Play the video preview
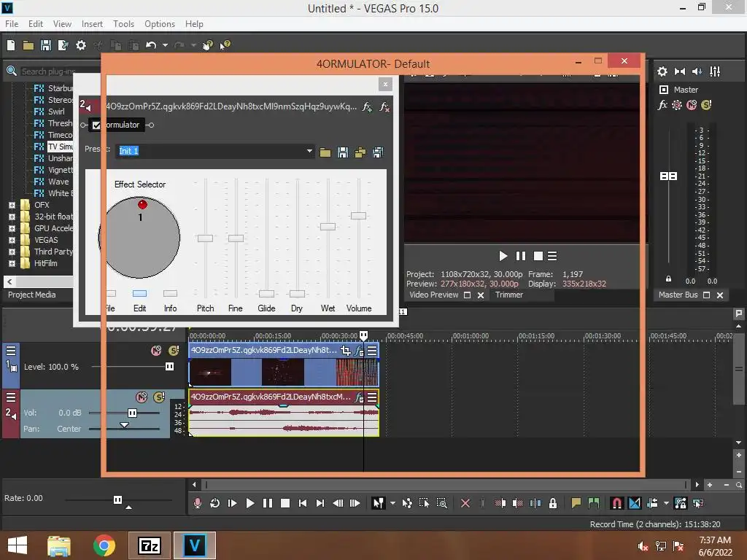Viewport: 747px width, 560px height. coord(503,256)
